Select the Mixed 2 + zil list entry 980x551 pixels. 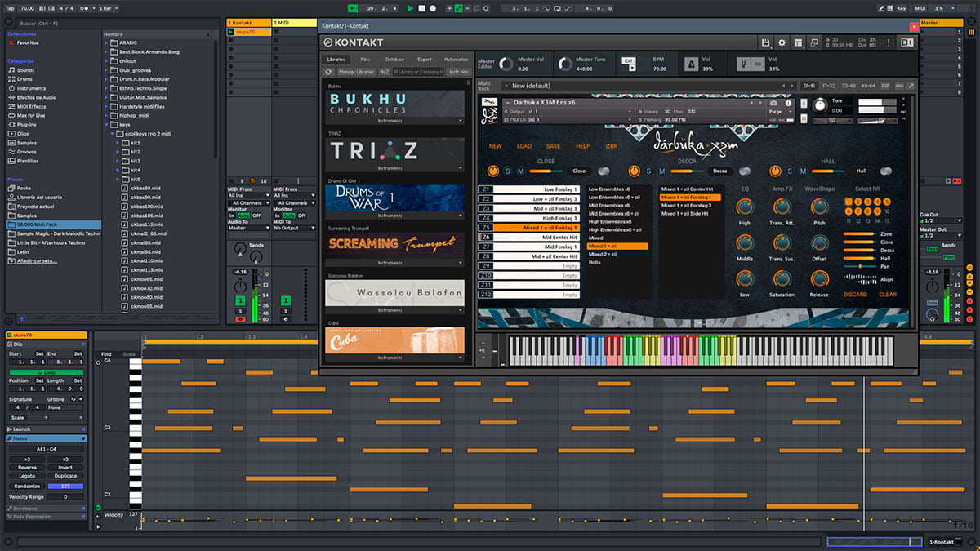[604, 254]
